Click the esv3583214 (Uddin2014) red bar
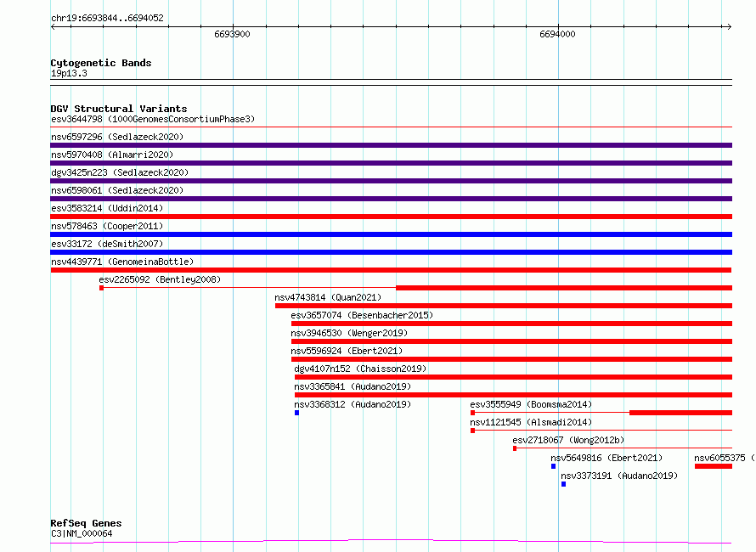 point(391,217)
